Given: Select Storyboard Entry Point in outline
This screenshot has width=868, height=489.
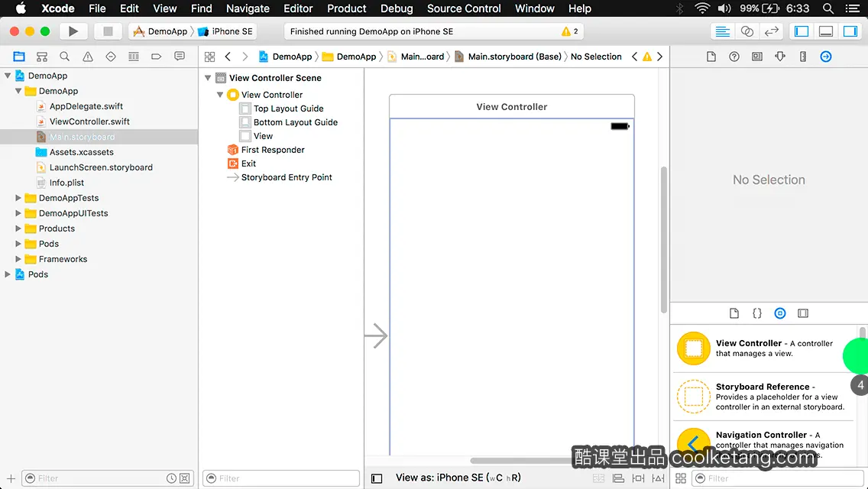Looking at the screenshot, I should click(x=287, y=177).
